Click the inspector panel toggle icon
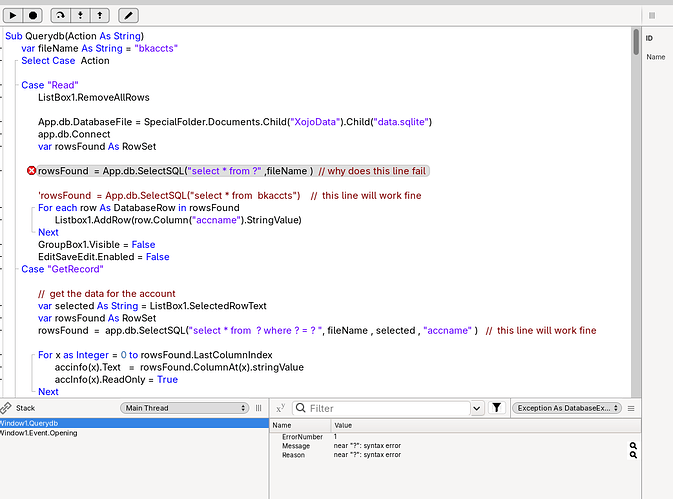This screenshot has height=499, width=673. coord(652,15)
